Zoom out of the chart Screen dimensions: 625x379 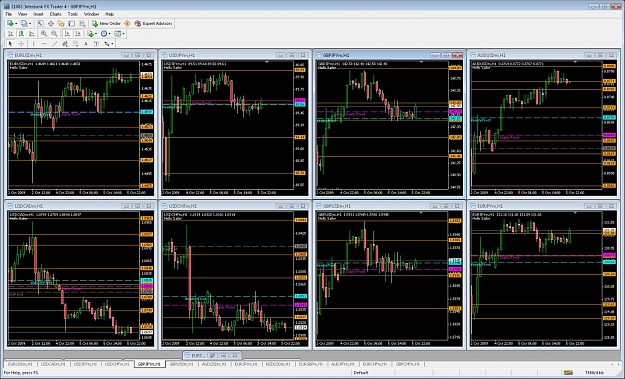point(54,34)
